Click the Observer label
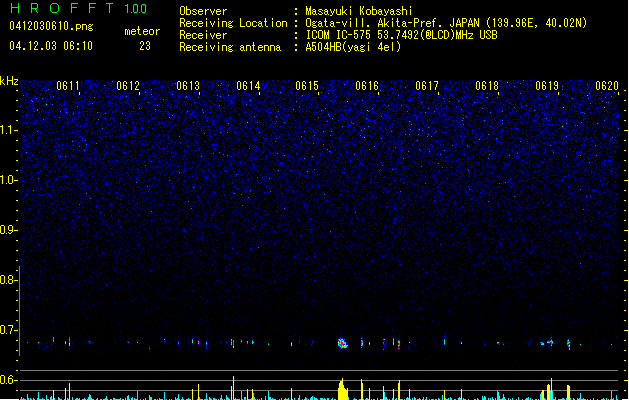Viewport: 629px width, 400px height. (x=203, y=11)
